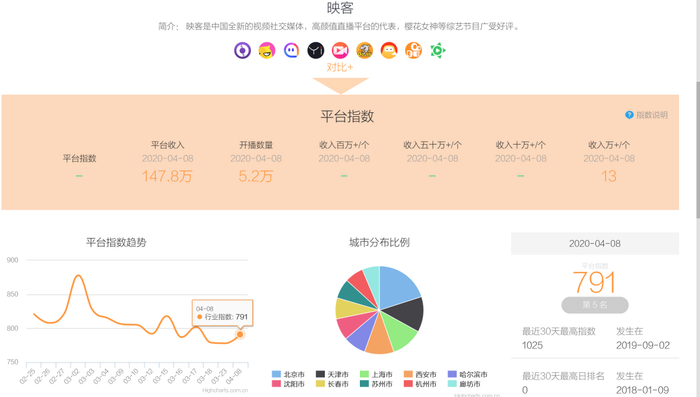Open the ghost-face platform icon
The image size is (700, 397).
(292, 50)
